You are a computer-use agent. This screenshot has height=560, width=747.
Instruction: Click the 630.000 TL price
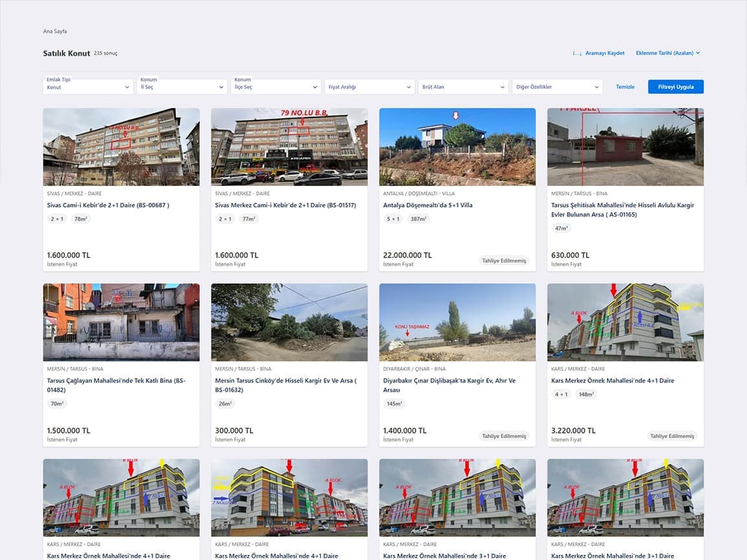click(x=570, y=255)
